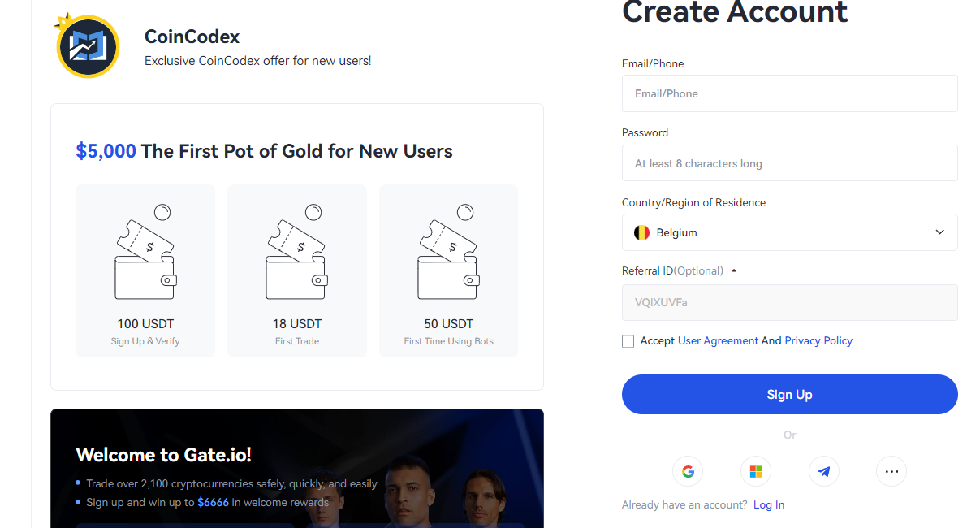
Task: Click Log In for existing accounts
Action: (x=768, y=504)
